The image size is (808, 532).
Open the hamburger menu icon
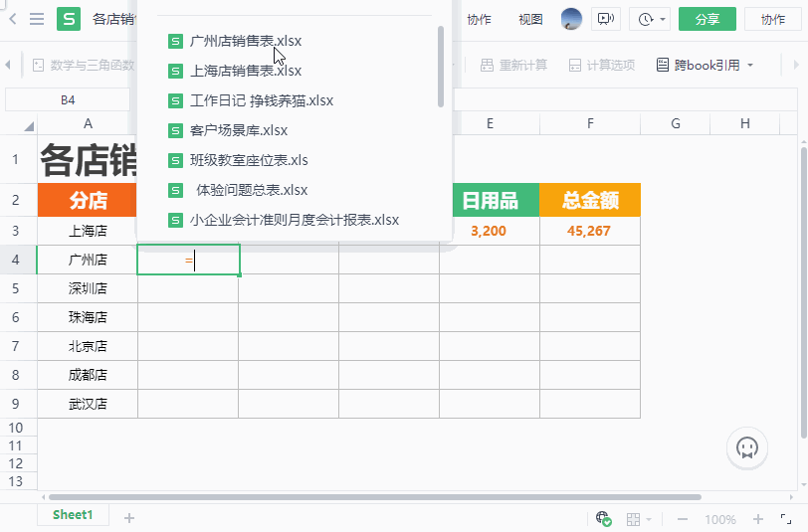pyautogui.click(x=37, y=19)
